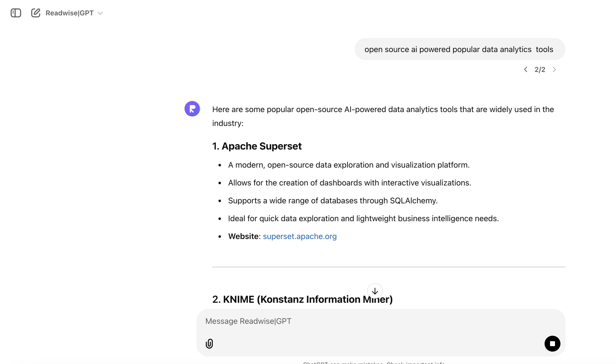Start a new chat with pencil icon

tap(36, 13)
